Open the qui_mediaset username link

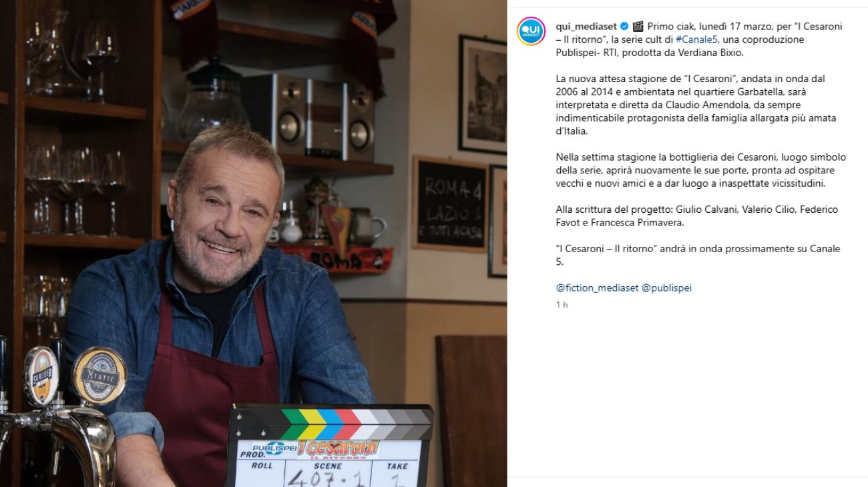pos(587,27)
